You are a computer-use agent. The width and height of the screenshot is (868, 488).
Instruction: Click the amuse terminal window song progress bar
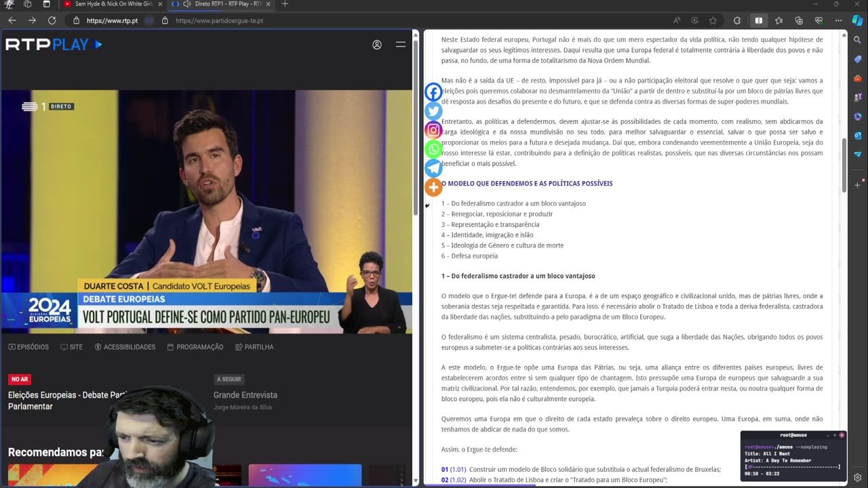click(x=792, y=466)
